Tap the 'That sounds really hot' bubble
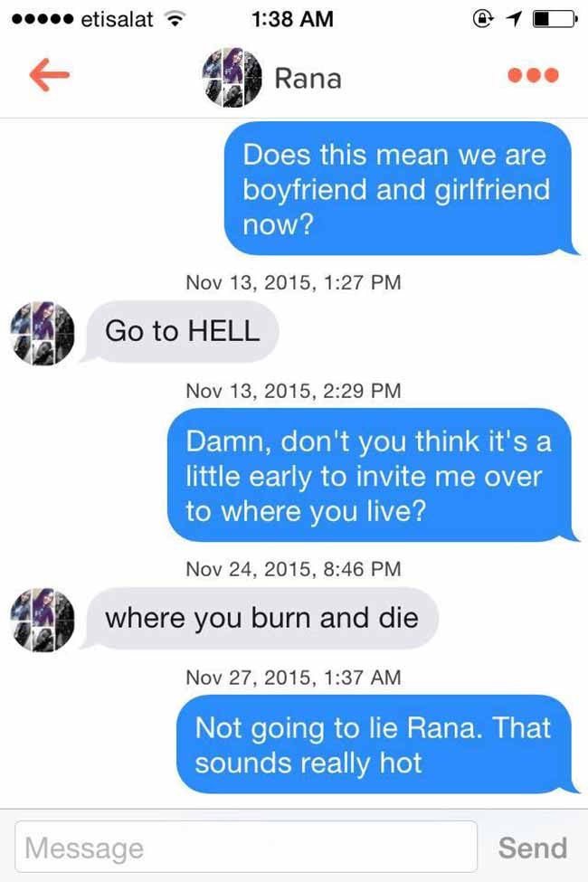 tap(377, 744)
